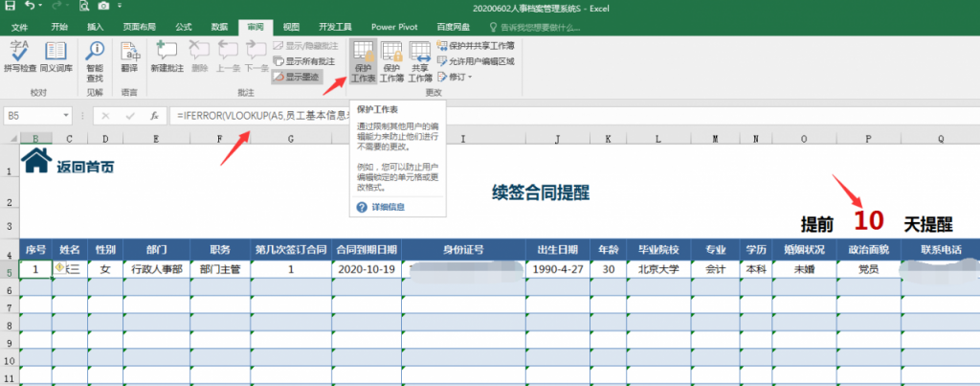
Task: Switch to the 页面布局 ribbon tab
Action: coord(140,28)
